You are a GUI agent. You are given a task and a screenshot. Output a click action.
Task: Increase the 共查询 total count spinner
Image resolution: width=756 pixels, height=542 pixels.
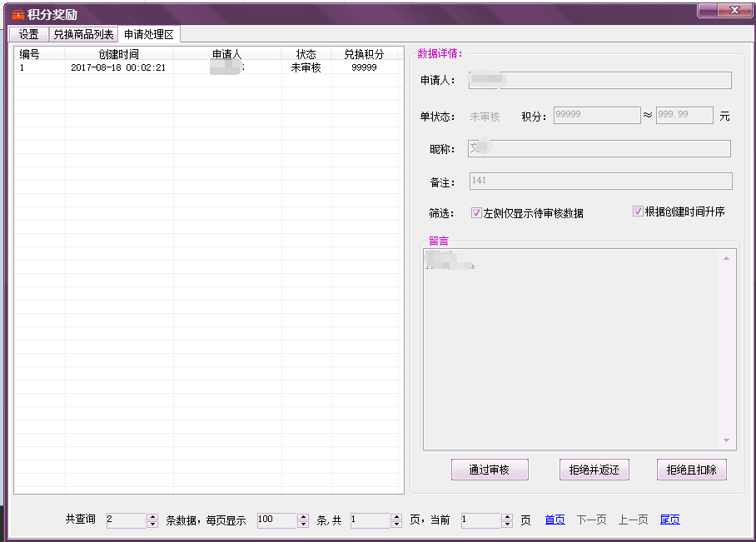click(x=152, y=516)
